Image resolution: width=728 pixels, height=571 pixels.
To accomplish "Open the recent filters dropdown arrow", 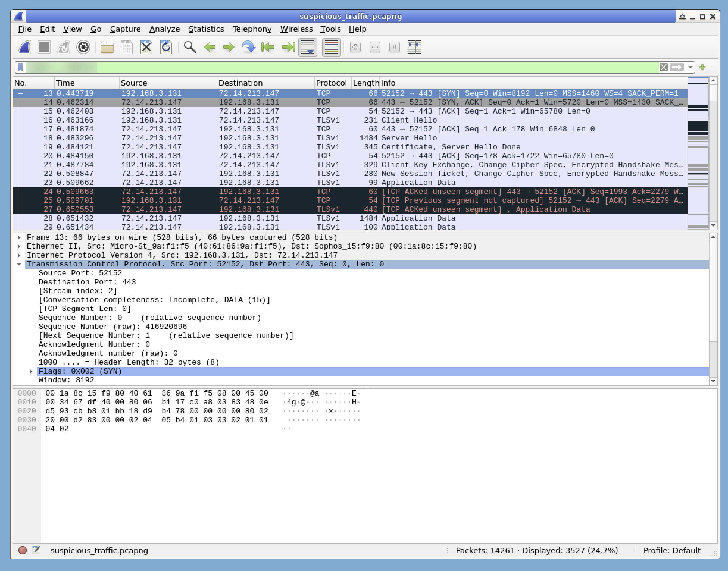I will pos(690,67).
